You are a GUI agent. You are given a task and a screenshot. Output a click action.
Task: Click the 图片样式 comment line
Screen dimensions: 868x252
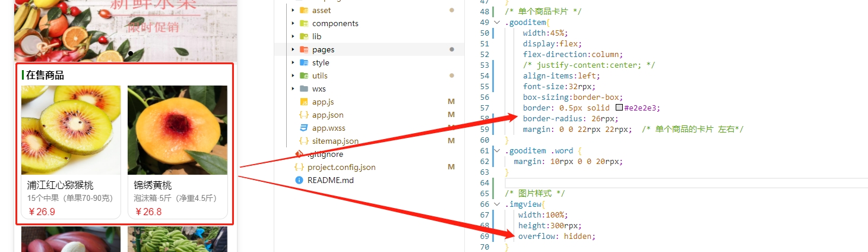(x=534, y=194)
